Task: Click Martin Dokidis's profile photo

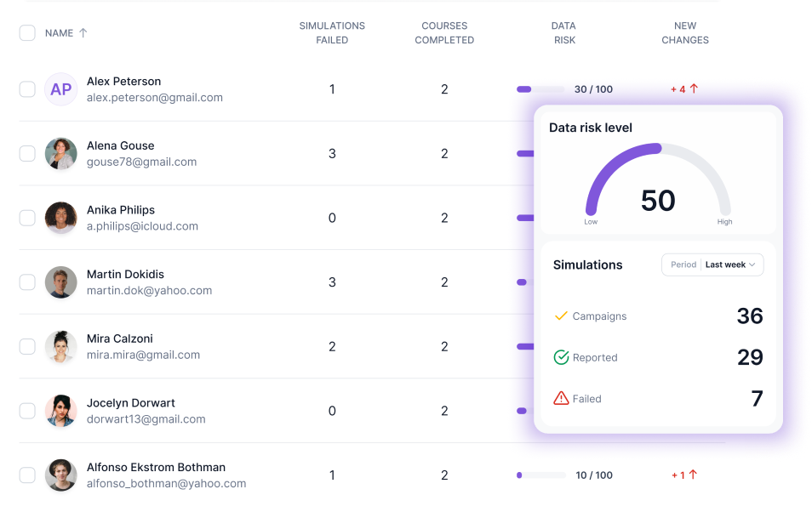Action: coord(60,282)
